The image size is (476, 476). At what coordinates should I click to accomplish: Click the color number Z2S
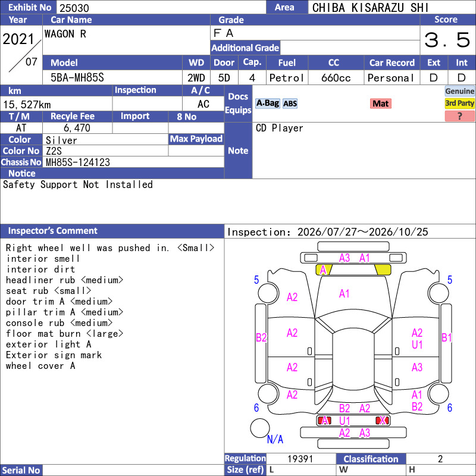(x=54, y=151)
